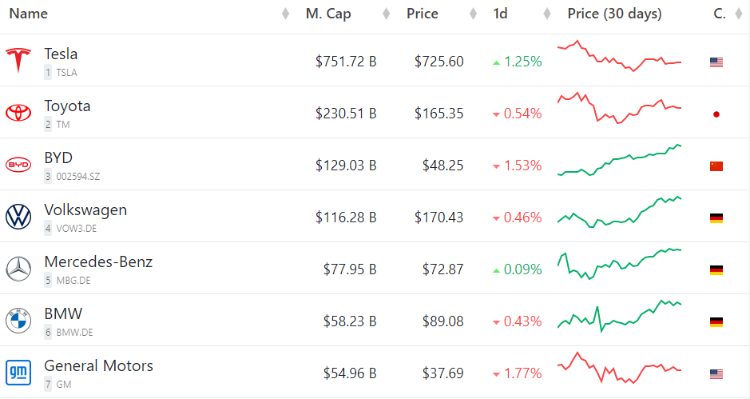Click the Tesla logo icon
750x399 pixels.
pos(18,60)
